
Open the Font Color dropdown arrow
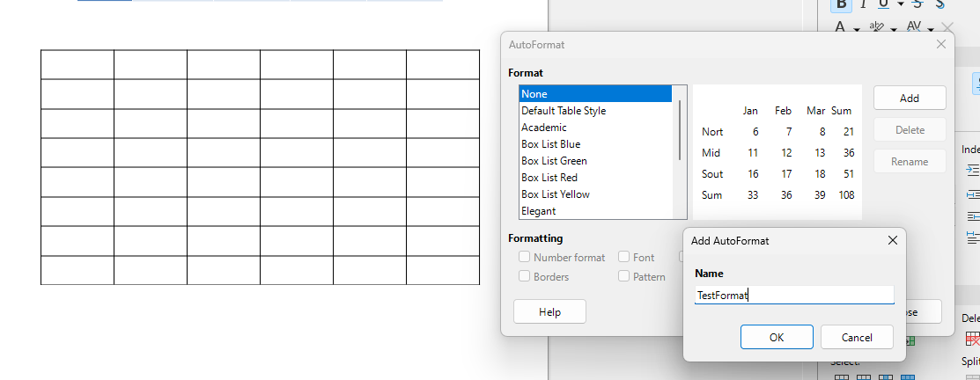[x=856, y=29]
